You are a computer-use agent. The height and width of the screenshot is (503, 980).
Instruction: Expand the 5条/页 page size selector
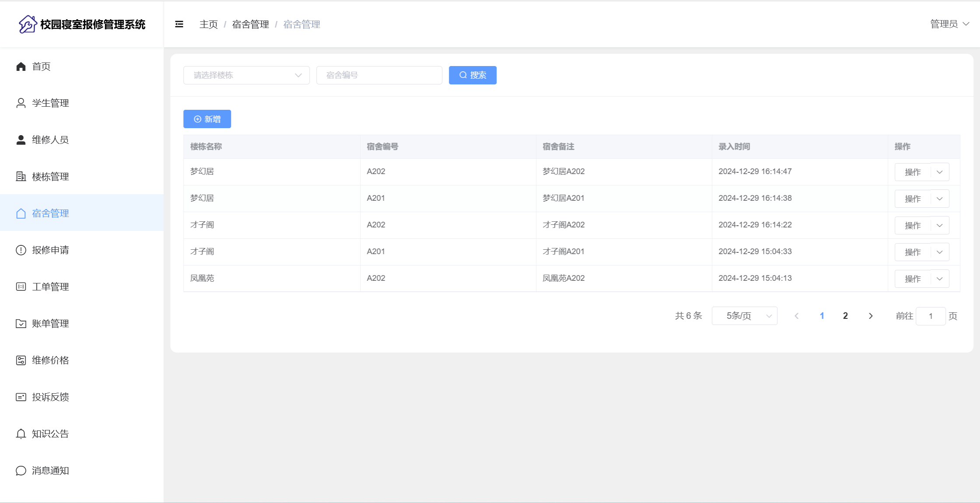(744, 316)
